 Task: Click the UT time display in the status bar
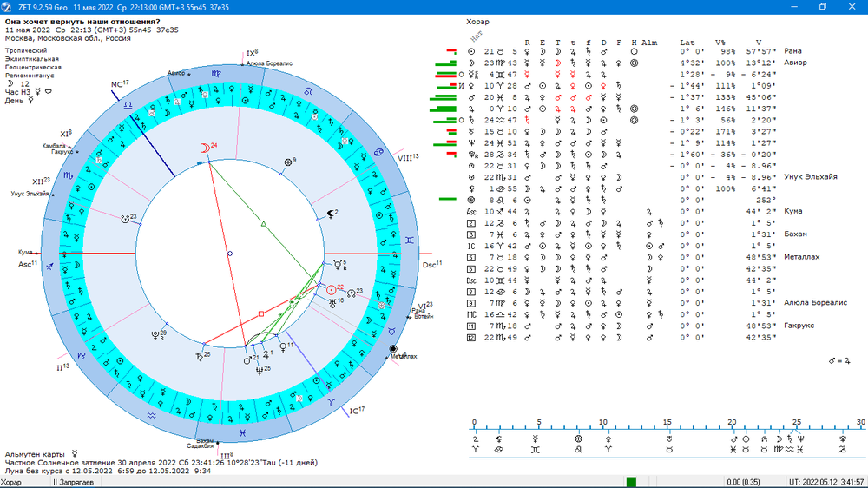click(826, 483)
